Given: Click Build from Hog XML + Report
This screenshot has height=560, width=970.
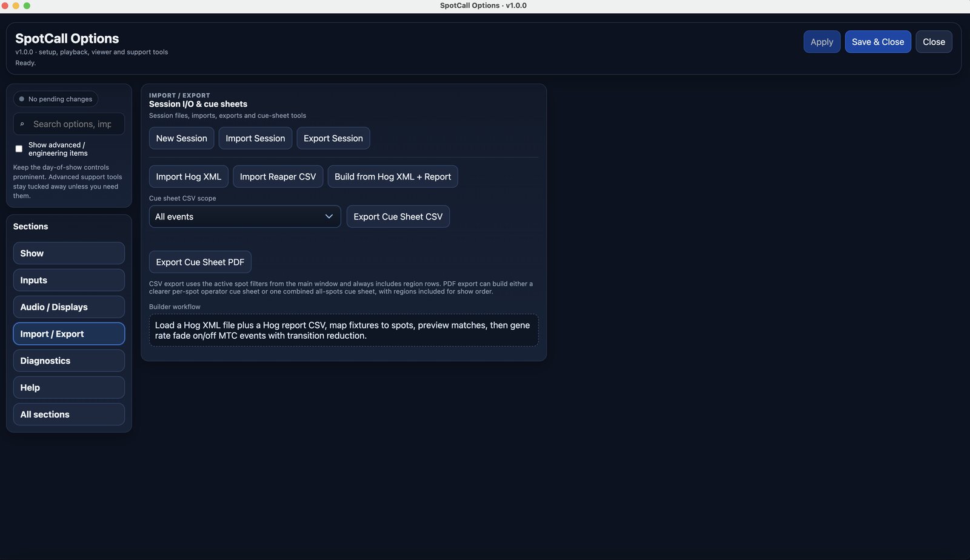Looking at the screenshot, I should (393, 177).
